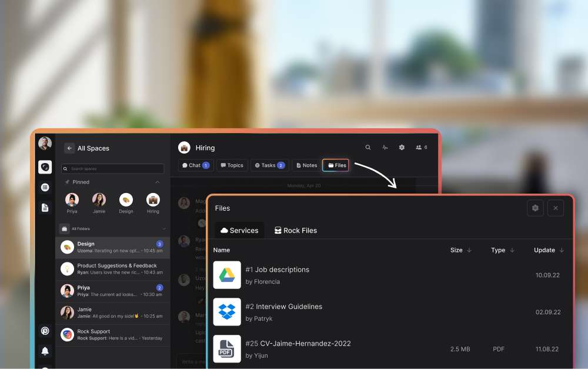Viewport: 588px width, 369px height.
Task: Click the Files panel settings gear button
Action: pos(535,208)
